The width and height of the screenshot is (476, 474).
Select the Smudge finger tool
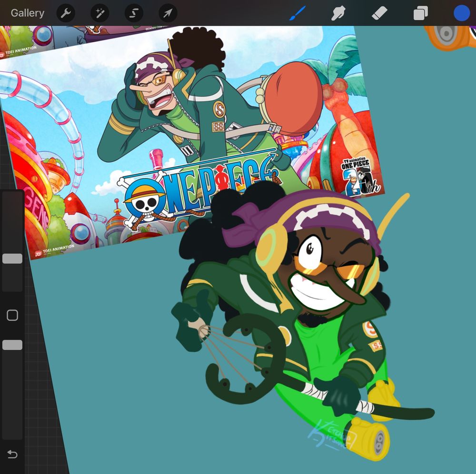[x=338, y=13]
